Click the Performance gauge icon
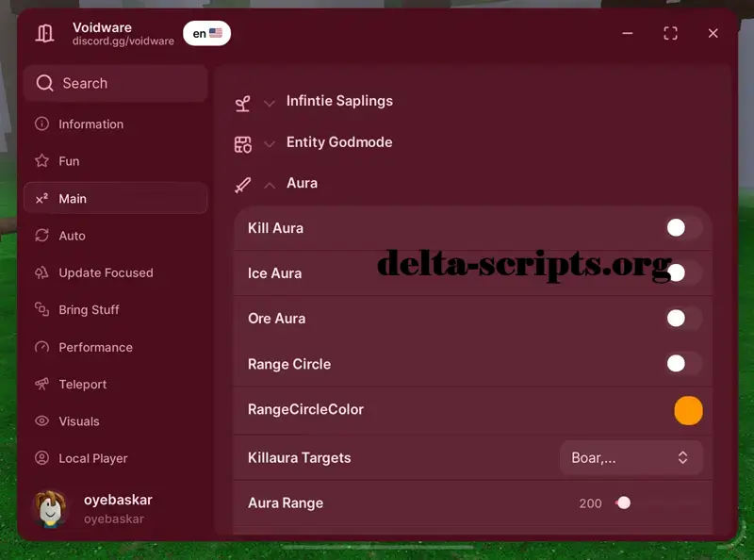 tap(41, 347)
